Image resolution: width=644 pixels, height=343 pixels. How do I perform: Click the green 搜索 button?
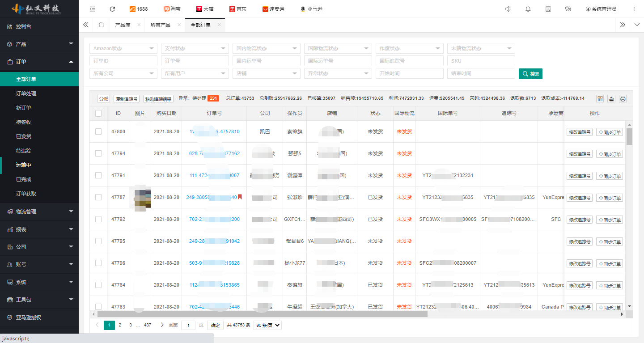[530, 74]
